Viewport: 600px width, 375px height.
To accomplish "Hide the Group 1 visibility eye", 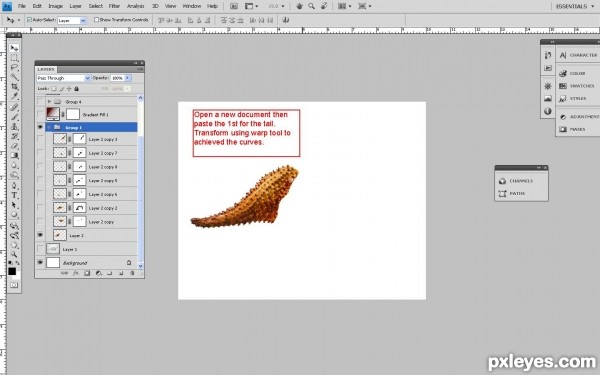I will (x=40, y=127).
